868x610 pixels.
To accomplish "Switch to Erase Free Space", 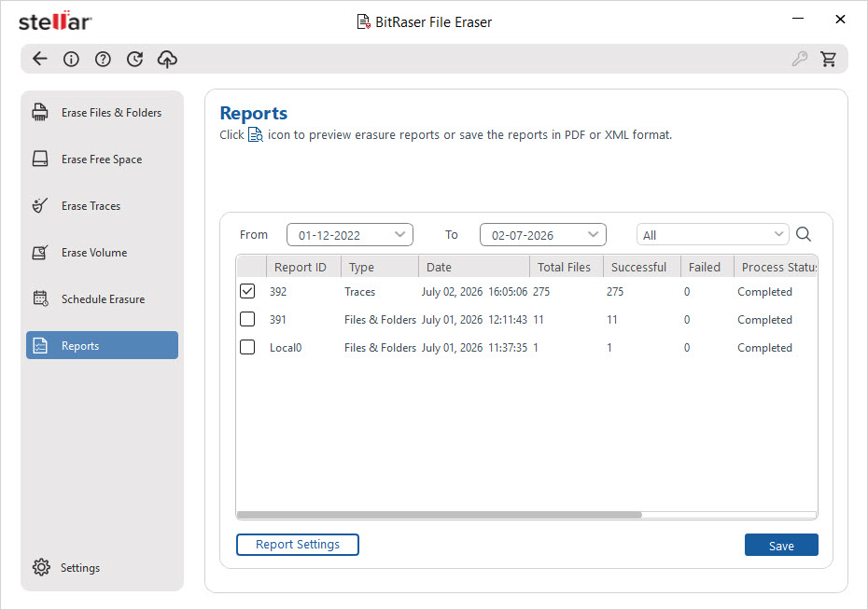I will click(102, 159).
